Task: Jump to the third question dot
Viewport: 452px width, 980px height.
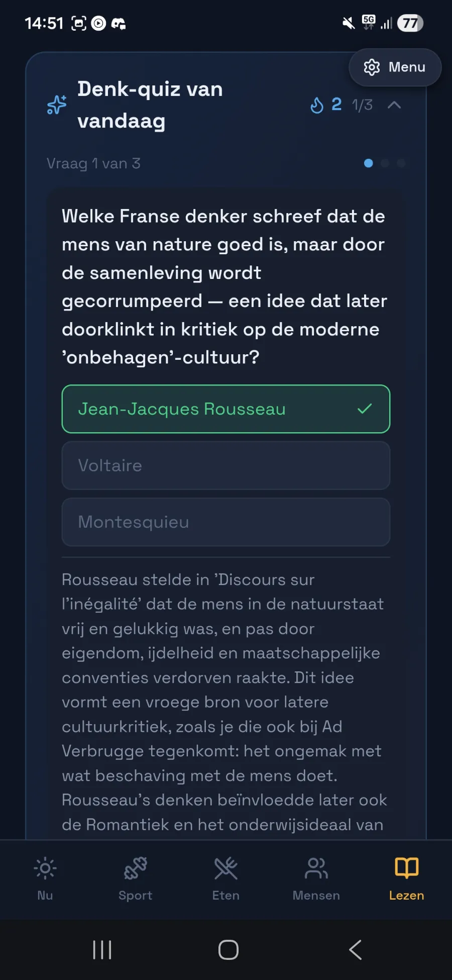Action: (x=401, y=163)
